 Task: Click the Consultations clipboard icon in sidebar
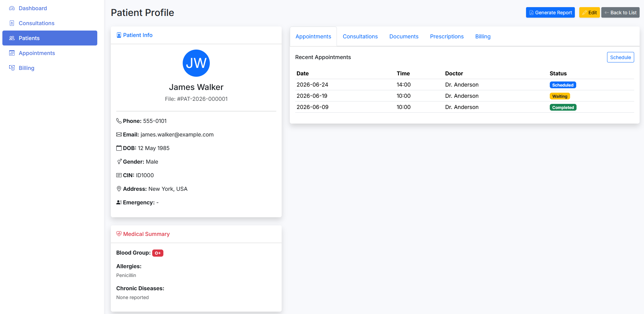click(12, 23)
